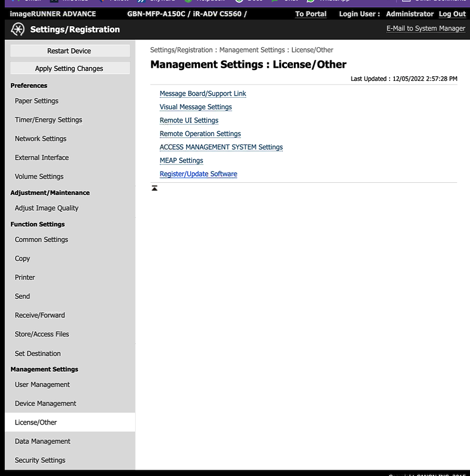Click the Adjustment/Maintenance section heading
470x476 pixels.
coord(50,193)
